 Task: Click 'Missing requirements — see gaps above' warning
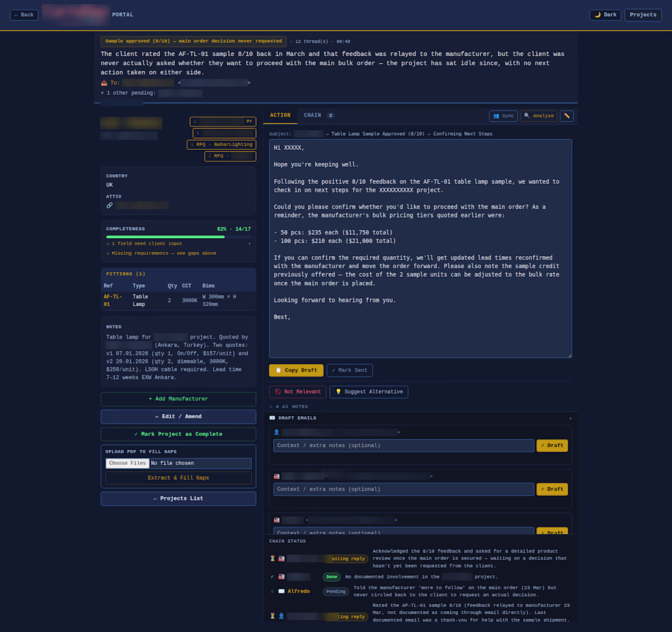[x=161, y=254]
